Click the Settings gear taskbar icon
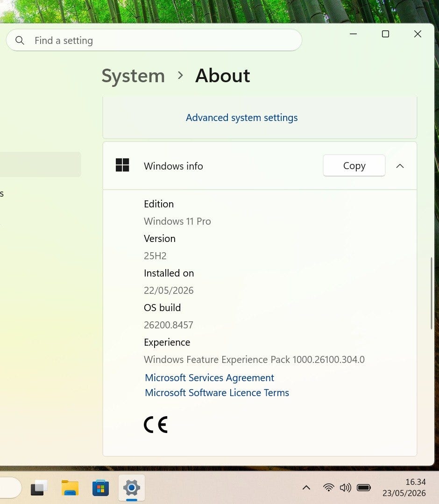 pyautogui.click(x=131, y=488)
